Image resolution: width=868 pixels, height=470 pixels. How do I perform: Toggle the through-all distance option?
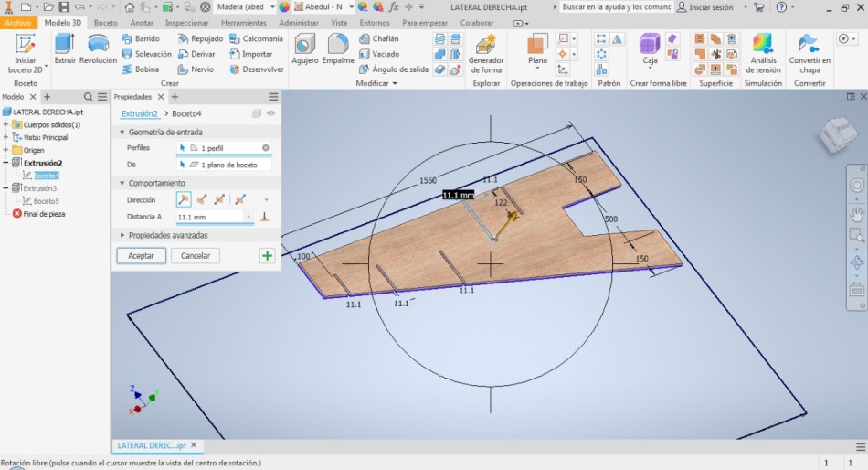[x=265, y=217]
